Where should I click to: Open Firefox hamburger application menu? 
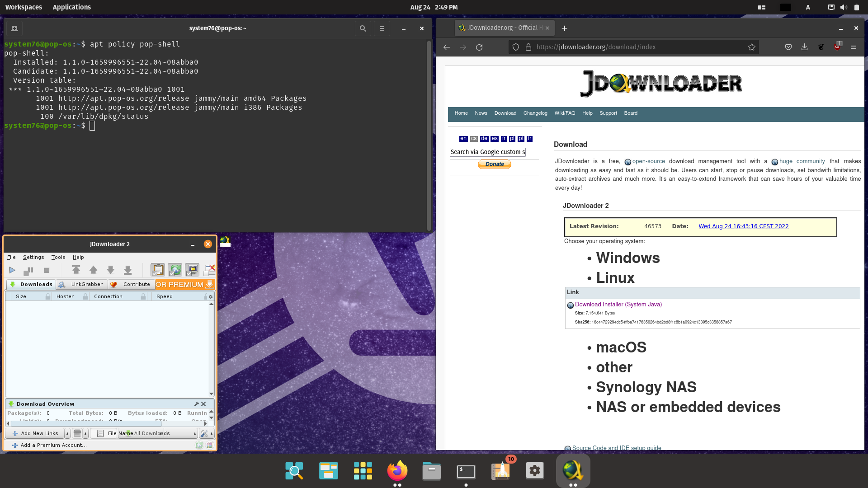853,47
